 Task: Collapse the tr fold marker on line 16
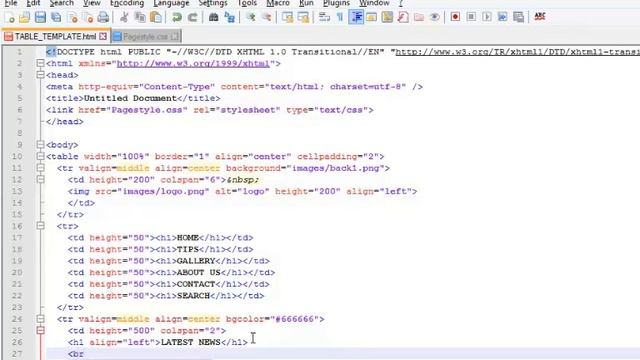pyautogui.click(x=40, y=226)
